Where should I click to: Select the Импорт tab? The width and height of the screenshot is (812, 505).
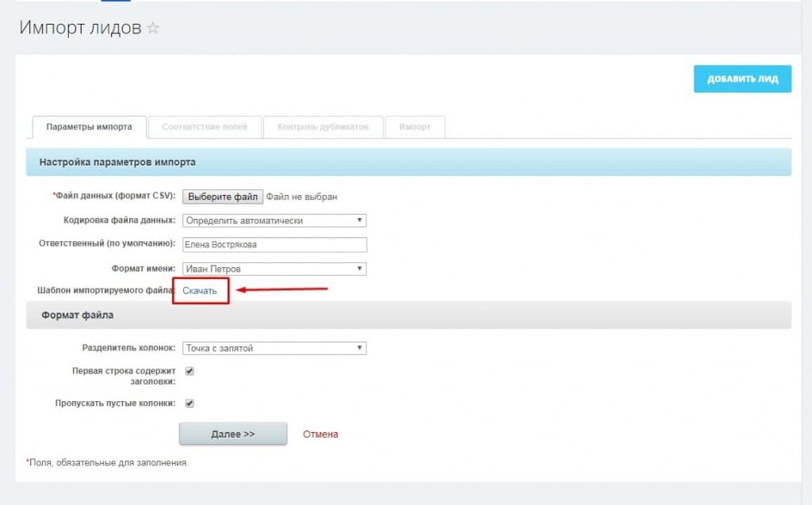[416, 127]
